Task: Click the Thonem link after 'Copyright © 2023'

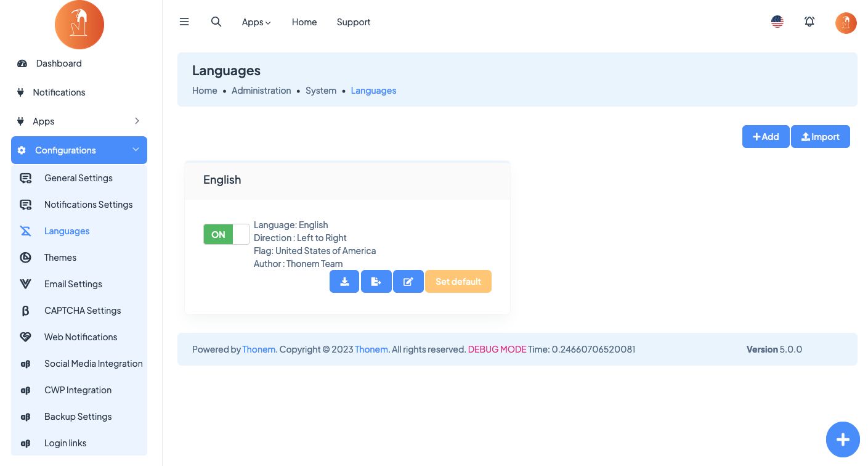Action: click(x=371, y=349)
